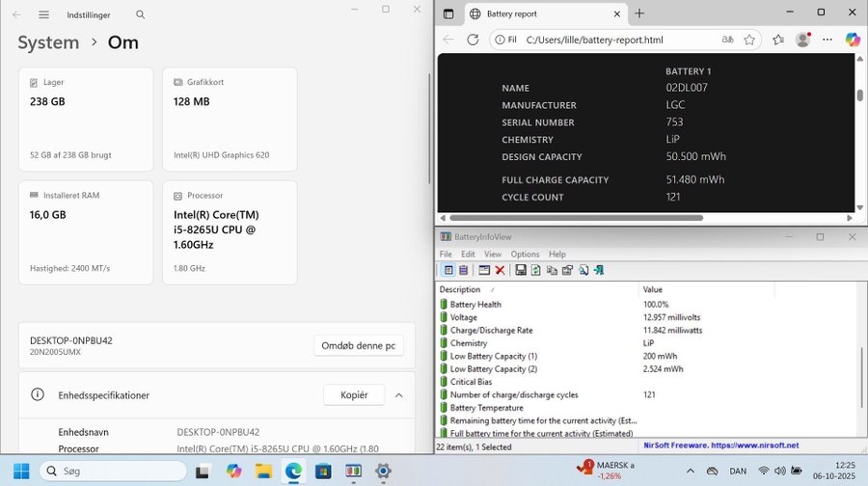This screenshot has width=868, height=486.
Task: Open the Copilot sidebar in Edge
Action: (852, 40)
